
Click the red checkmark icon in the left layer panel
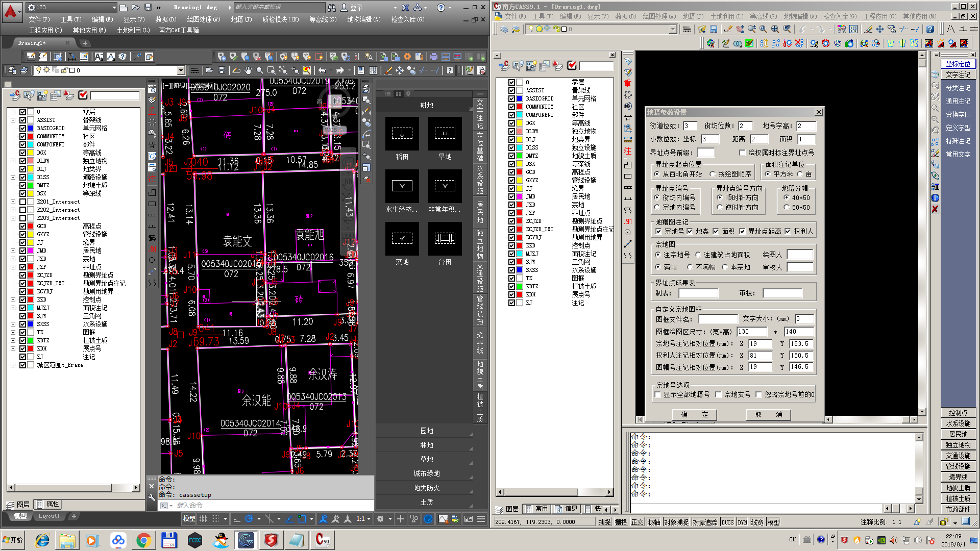coord(83,95)
